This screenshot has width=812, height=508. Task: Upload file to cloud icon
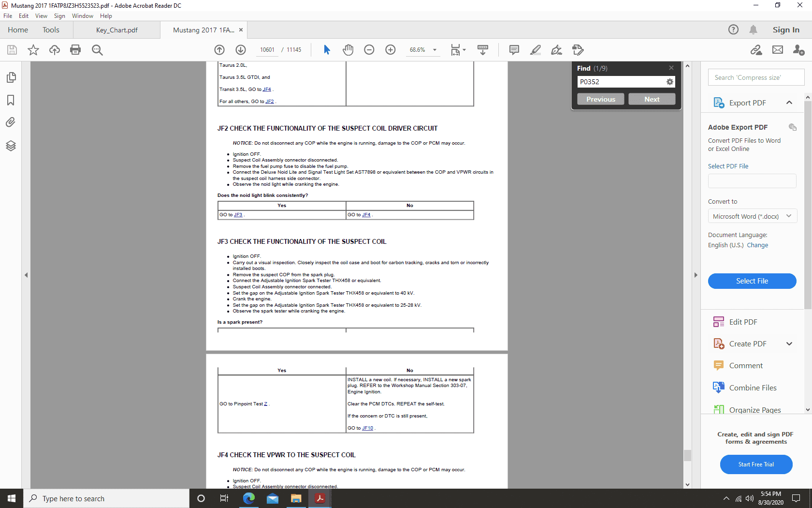55,50
